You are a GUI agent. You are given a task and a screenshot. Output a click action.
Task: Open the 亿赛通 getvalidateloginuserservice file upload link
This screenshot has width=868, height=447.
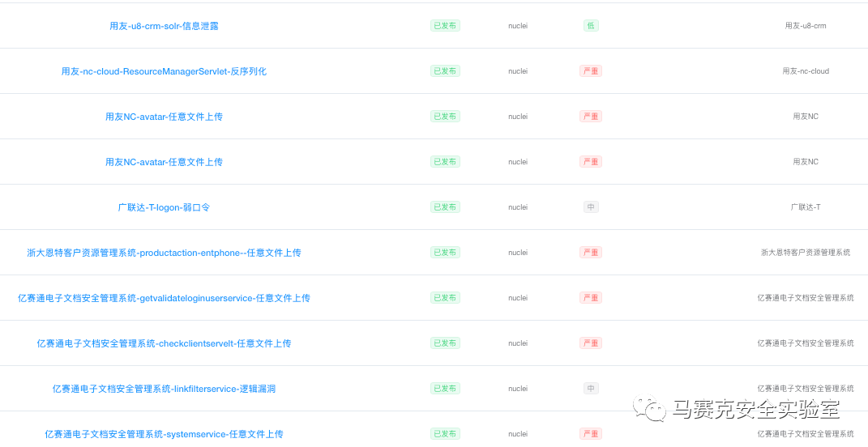164,298
